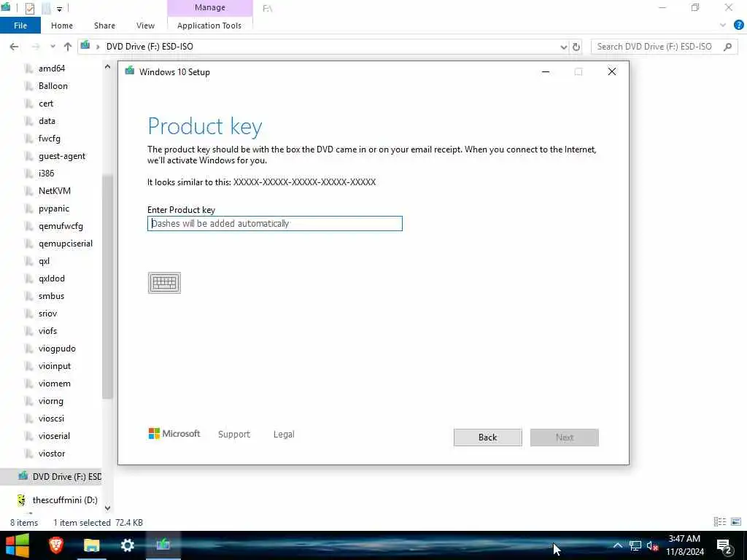Viewport: 747px width, 560px height.
Task: Open File Explorer taskbar icon
Action: (x=91, y=545)
